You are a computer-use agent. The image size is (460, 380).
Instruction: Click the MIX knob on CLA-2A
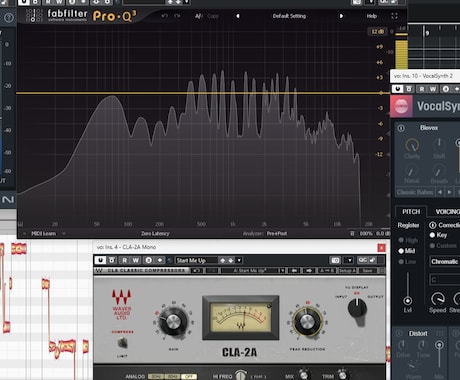click(304, 375)
